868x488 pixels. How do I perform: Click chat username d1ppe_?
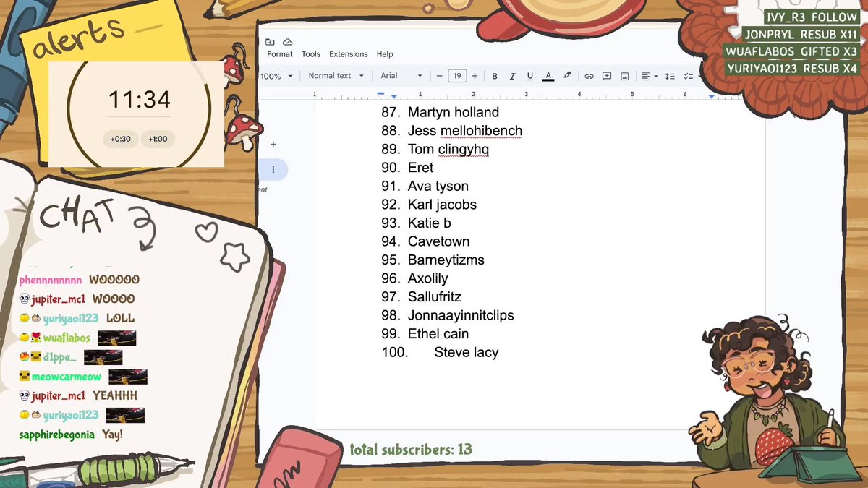[59, 357]
